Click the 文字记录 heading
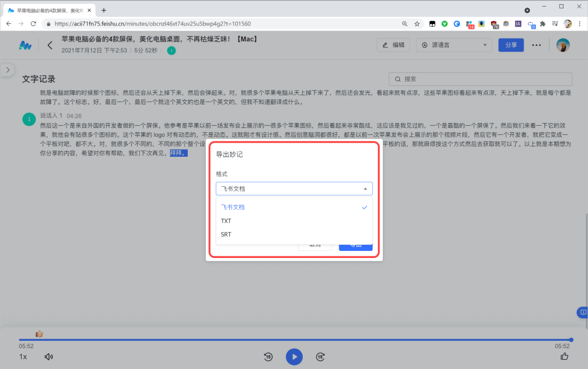 coord(39,79)
